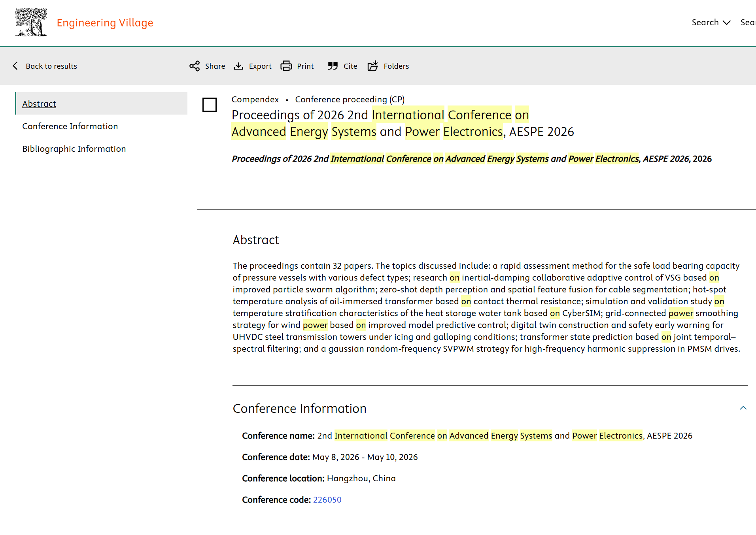Click the Engineering Village title link

click(105, 23)
